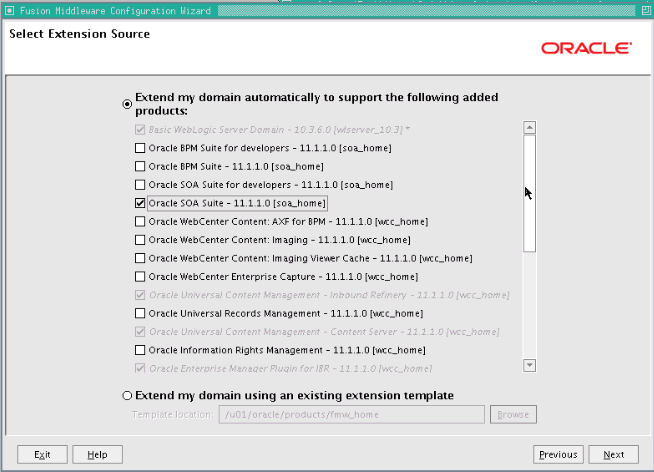Click the 'Select Extension Source' heading

point(79,34)
